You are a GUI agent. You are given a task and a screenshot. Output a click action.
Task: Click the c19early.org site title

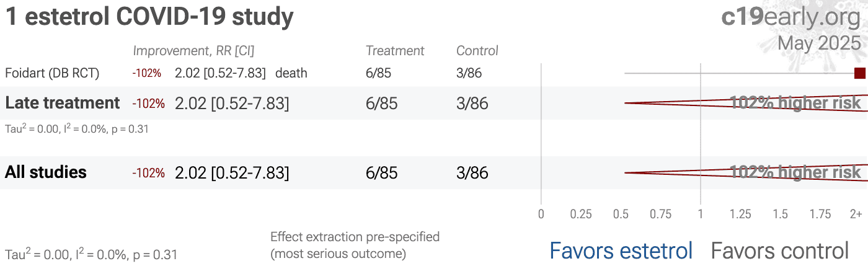791,17
